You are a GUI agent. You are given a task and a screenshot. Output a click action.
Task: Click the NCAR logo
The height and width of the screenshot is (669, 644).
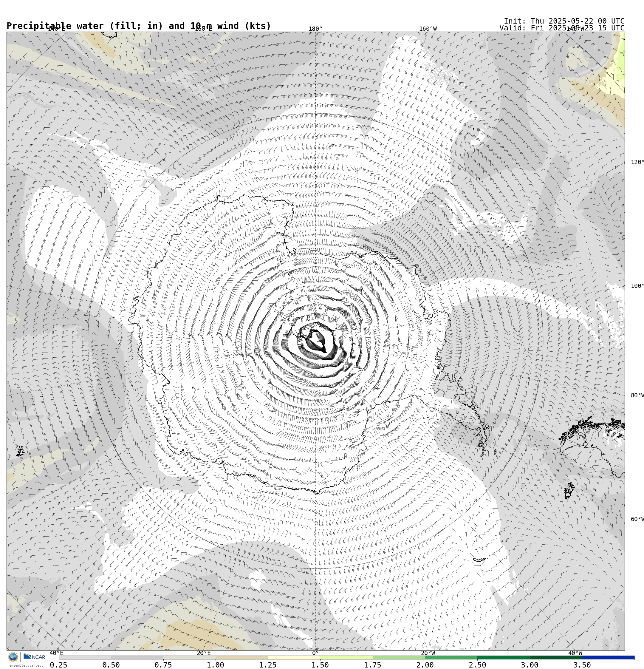pyautogui.click(x=34, y=657)
